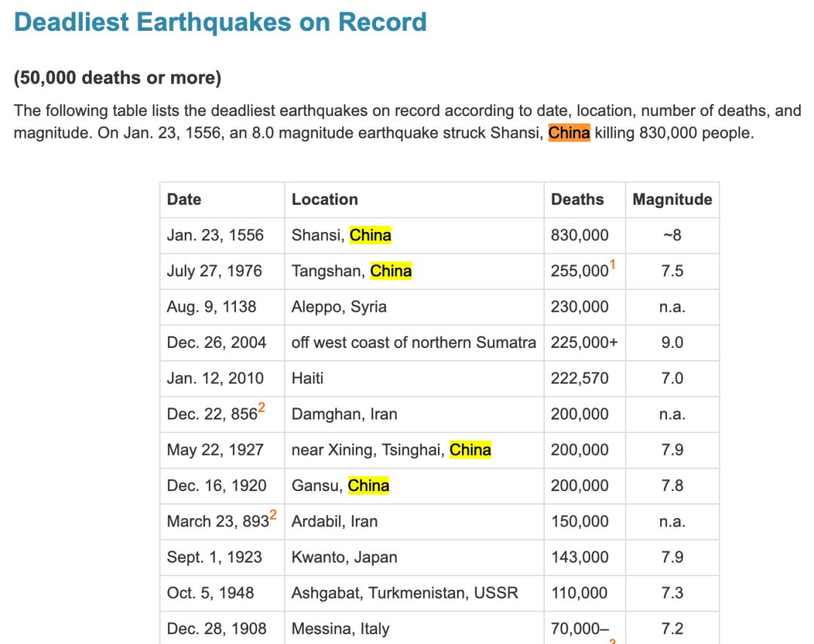
Task: Open footnote 2 beside Dec. 22, 856
Action: pos(262,408)
